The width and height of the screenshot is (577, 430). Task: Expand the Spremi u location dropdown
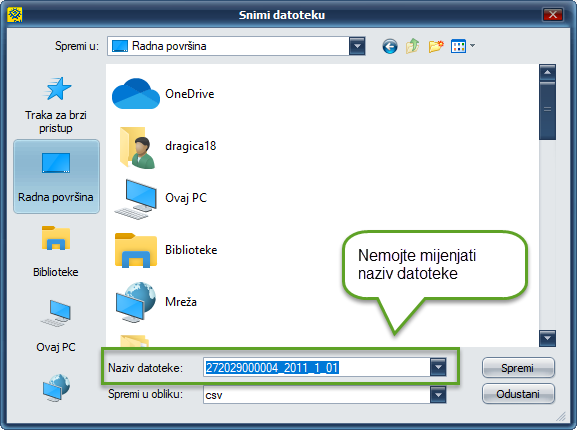pos(357,46)
